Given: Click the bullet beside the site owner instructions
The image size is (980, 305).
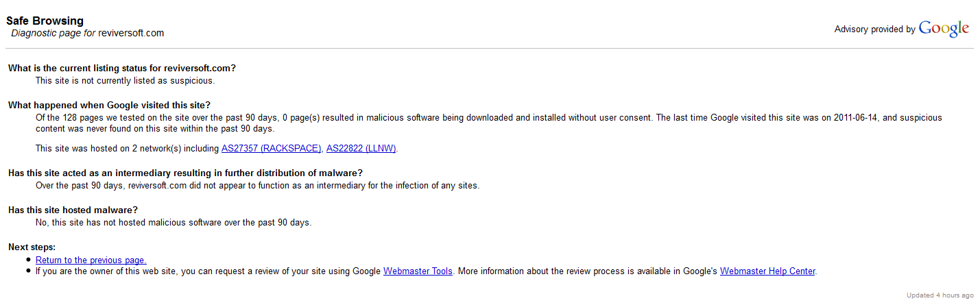Looking at the screenshot, I should pyautogui.click(x=28, y=271).
